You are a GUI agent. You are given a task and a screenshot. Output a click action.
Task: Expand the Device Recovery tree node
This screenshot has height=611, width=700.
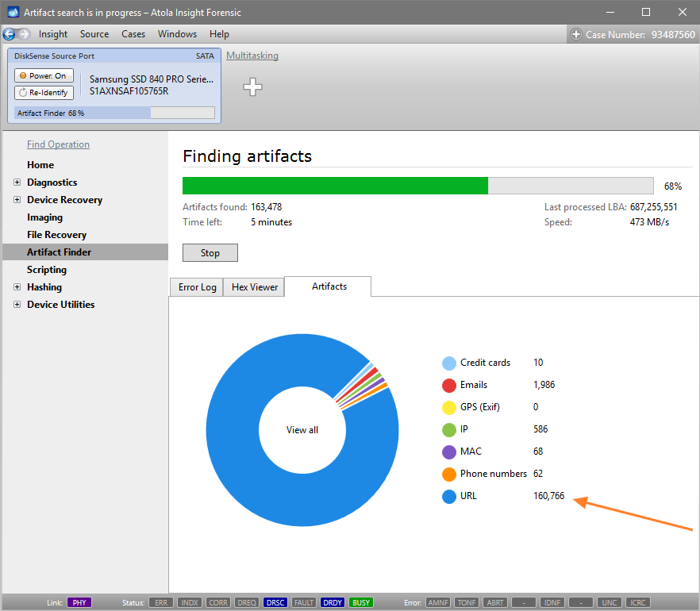click(17, 200)
